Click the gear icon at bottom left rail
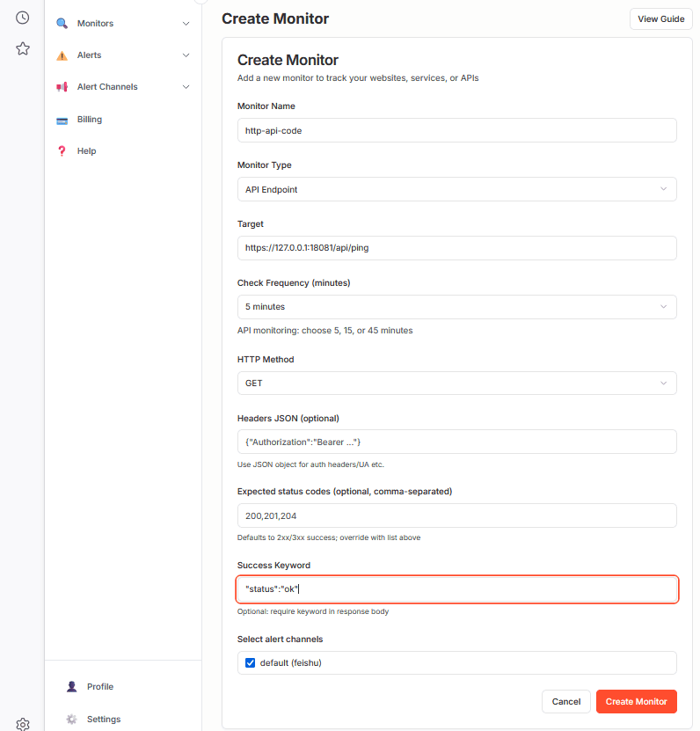 (22, 723)
